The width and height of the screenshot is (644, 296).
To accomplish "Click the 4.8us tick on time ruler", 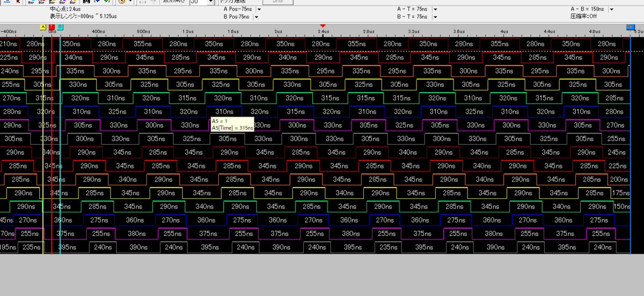I will (x=594, y=32).
